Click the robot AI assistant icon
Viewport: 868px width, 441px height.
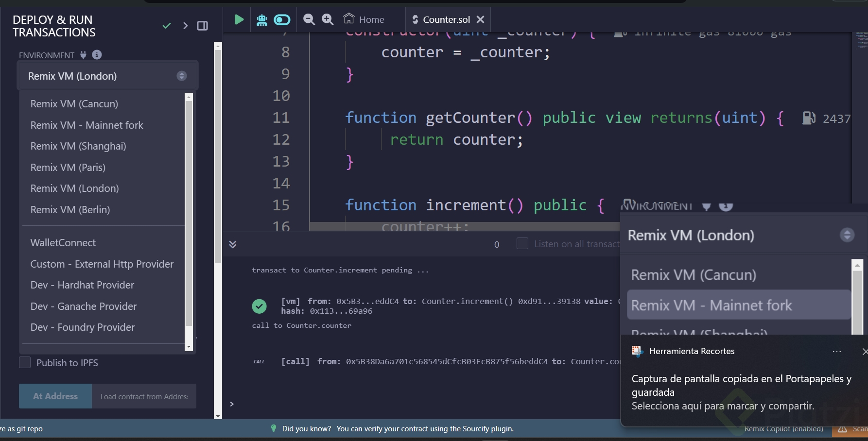262,19
